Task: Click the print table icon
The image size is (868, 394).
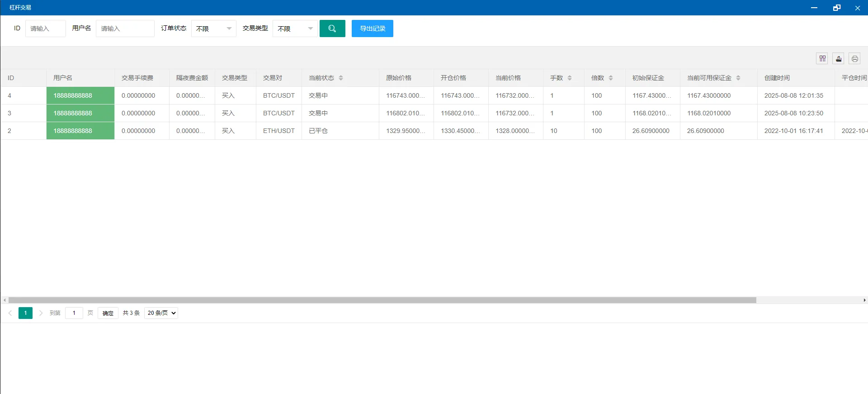Action: (854, 59)
